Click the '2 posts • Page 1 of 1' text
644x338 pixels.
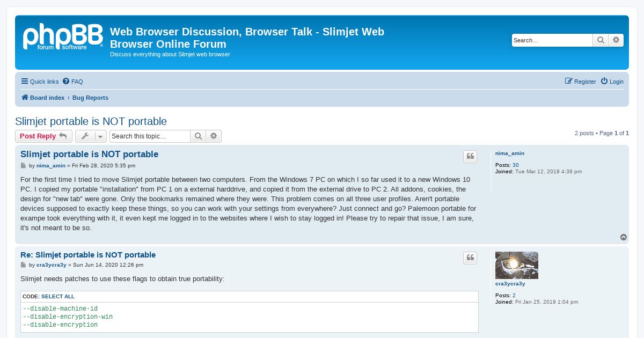point(602,133)
